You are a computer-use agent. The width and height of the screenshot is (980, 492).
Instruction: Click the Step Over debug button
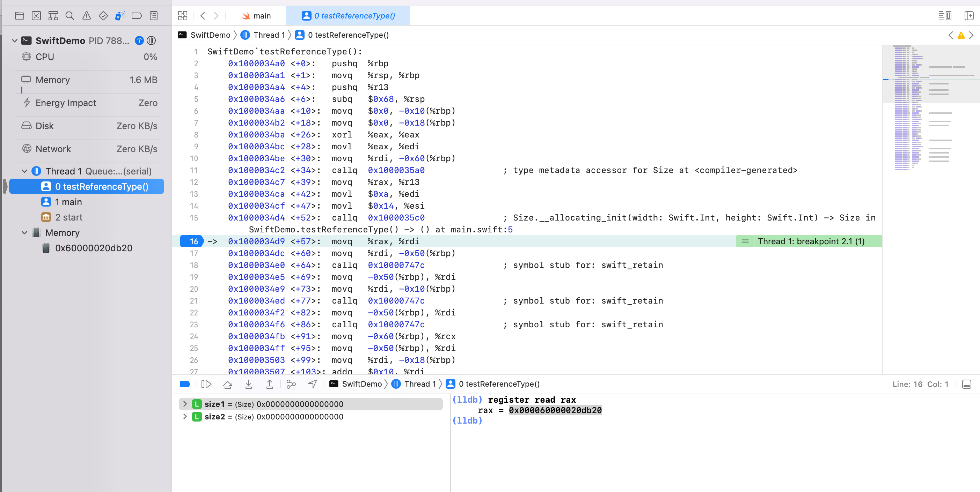[228, 385]
